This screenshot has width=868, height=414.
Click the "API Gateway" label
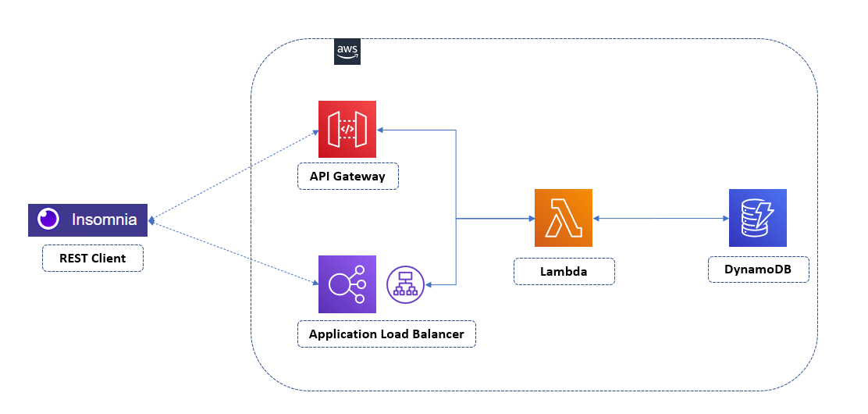[347, 177]
